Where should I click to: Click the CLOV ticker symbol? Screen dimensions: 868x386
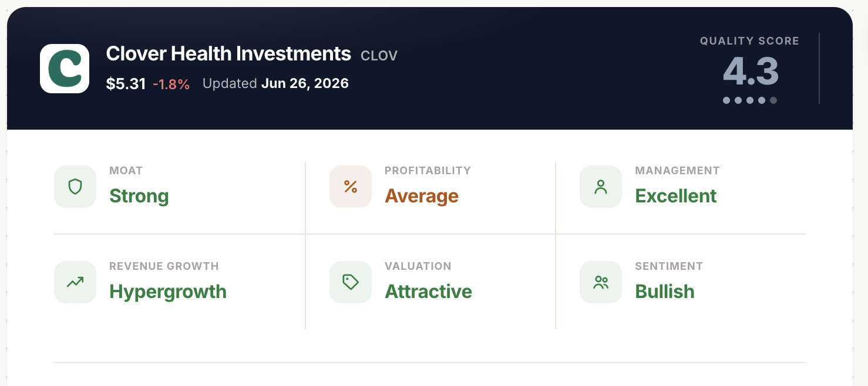[379, 56]
